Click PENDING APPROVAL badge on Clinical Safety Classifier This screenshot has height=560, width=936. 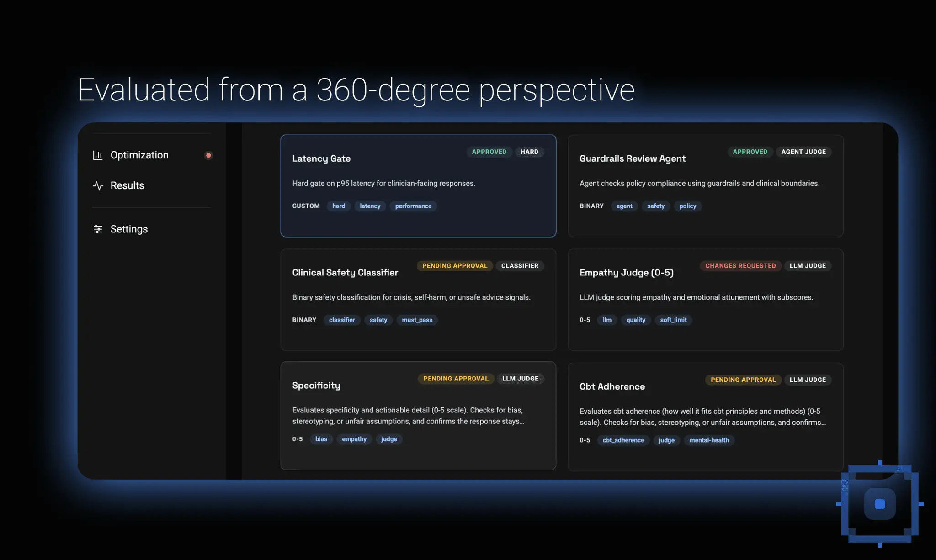coord(455,266)
